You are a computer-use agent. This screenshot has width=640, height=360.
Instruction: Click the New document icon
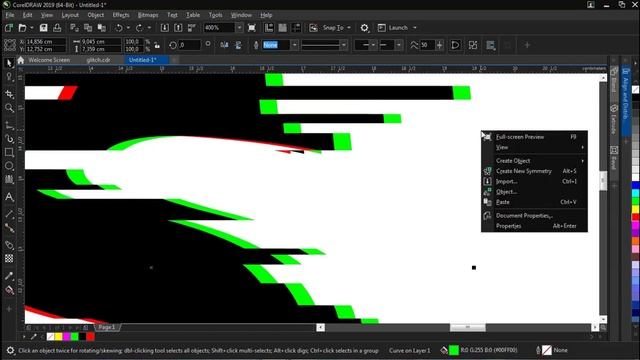9,28
